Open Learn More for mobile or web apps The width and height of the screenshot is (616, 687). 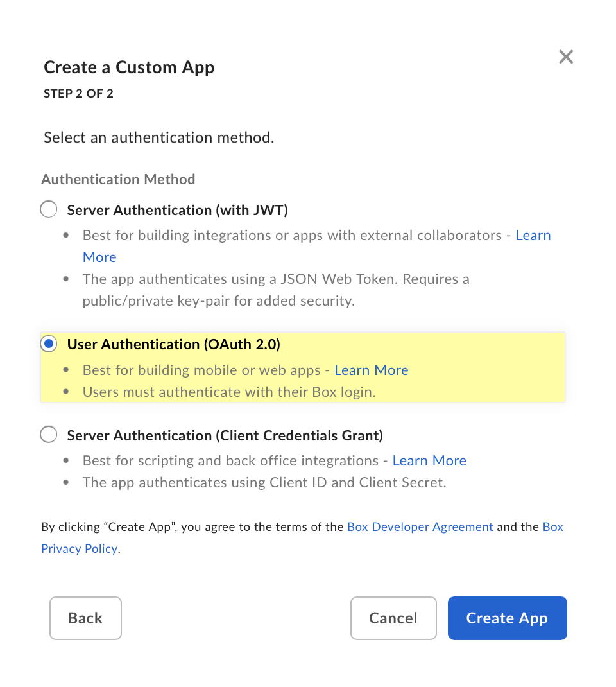(x=371, y=370)
